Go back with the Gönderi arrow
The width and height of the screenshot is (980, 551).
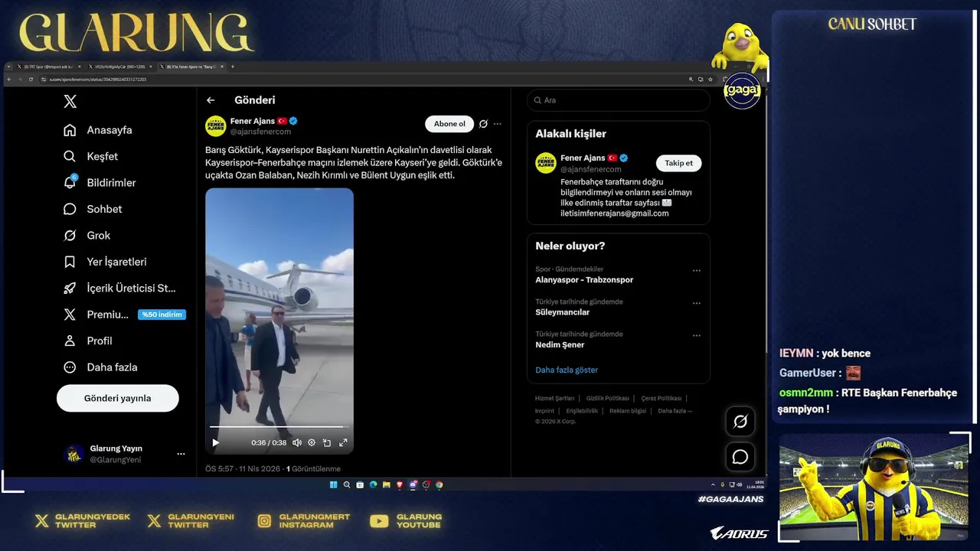tap(211, 100)
